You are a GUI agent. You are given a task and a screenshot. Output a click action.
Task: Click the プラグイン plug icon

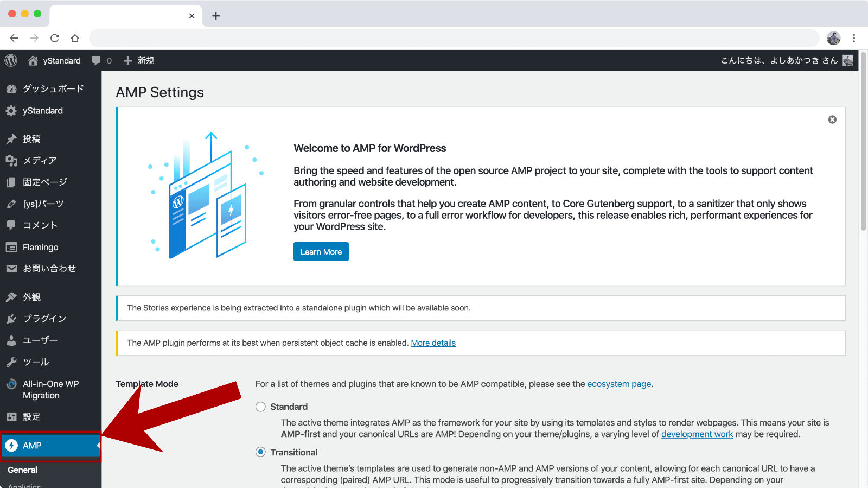[11, 319]
